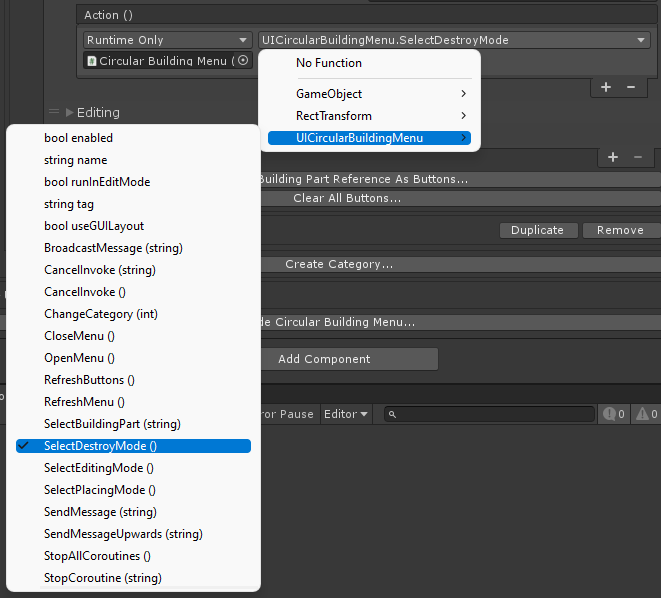Toggle the warning count filter in the console

click(x=647, y=414)
